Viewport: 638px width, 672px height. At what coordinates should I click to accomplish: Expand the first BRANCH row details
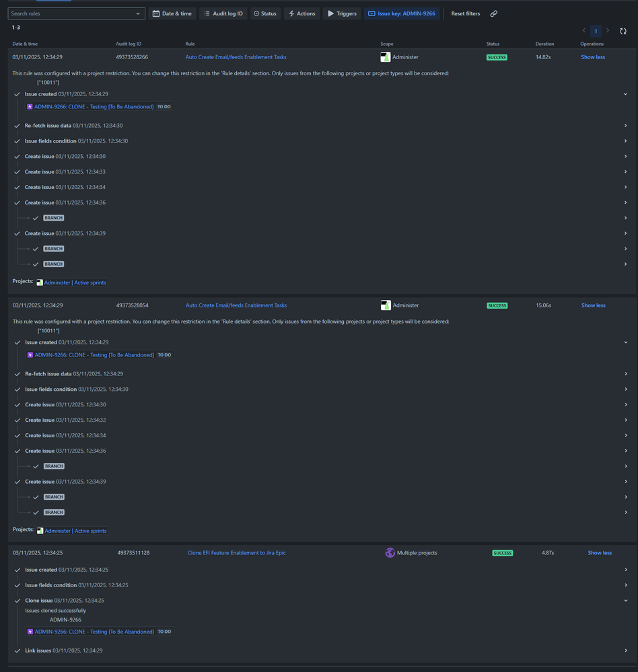tap(625, 217)
